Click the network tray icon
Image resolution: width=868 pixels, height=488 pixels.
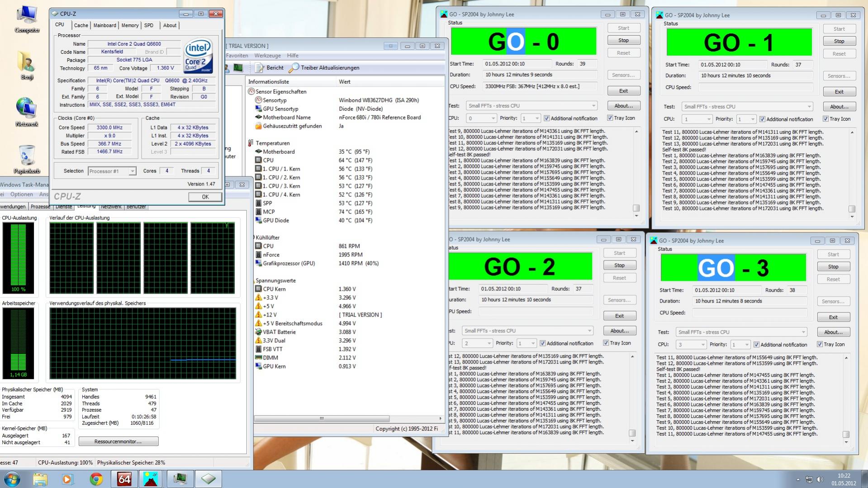click(809, 479)
